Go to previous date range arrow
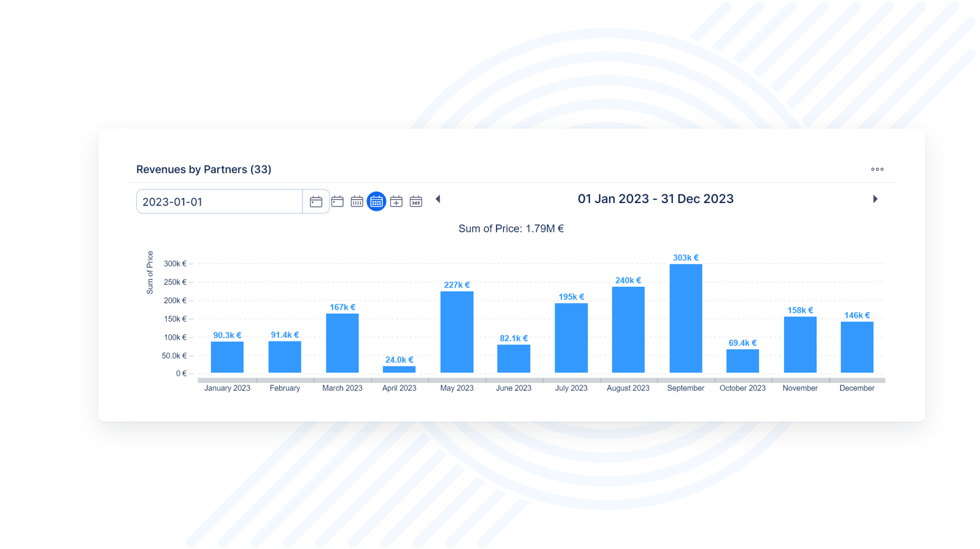 [438, 199]
